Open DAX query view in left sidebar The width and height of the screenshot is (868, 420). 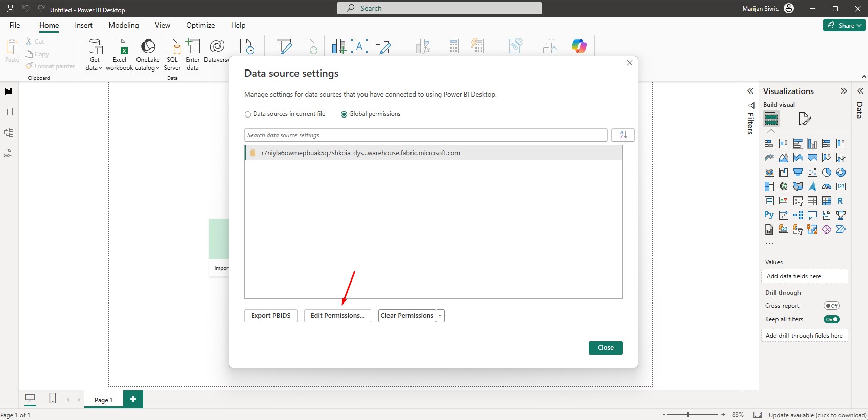click(9, 153)
